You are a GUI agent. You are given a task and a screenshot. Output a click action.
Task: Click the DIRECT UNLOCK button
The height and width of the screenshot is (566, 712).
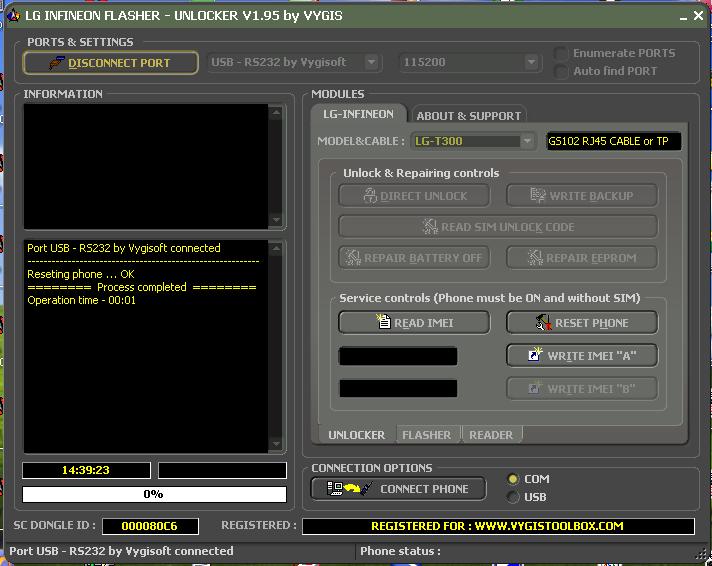414,196
